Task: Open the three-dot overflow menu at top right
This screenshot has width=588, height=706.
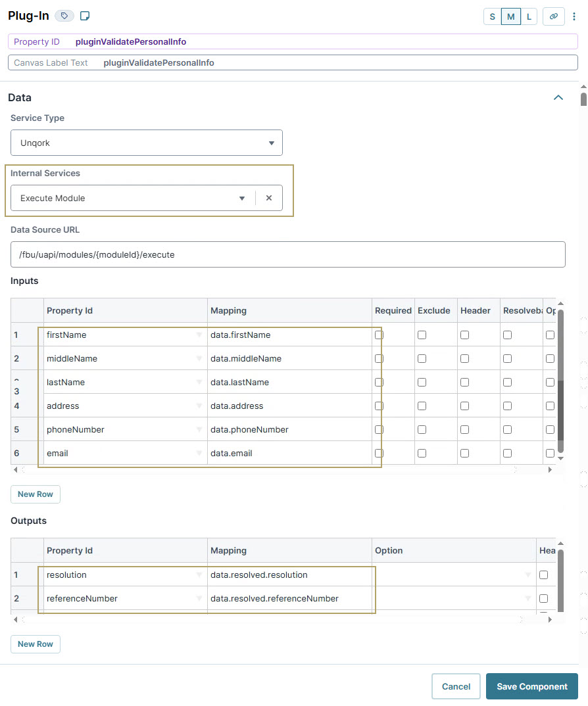Action: click(574, 16)
